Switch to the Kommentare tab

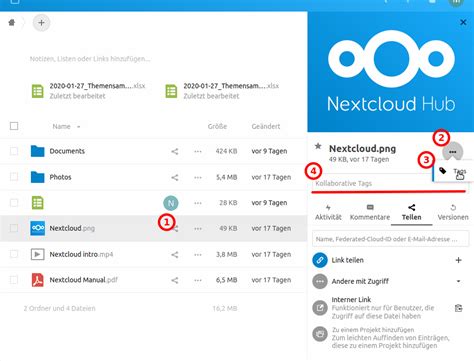click(370, 213)
